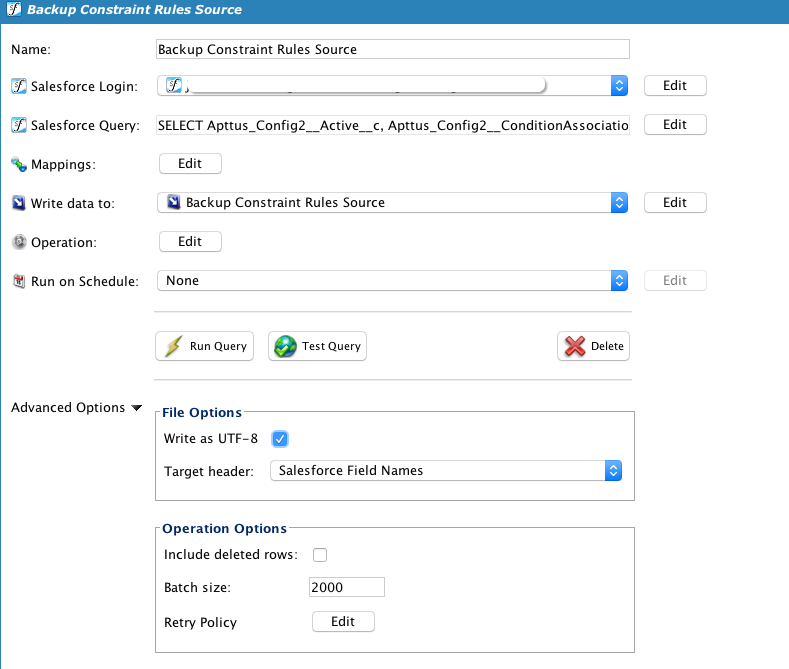Click the Salesforce Login label icon
Viewport: 789px width, 669px height.
[18, 86]
